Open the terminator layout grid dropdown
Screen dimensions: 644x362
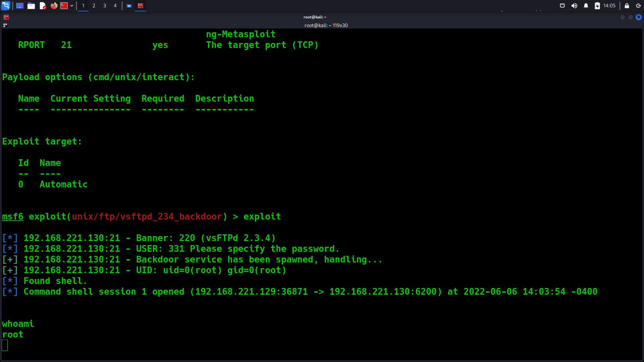[5, 25]
